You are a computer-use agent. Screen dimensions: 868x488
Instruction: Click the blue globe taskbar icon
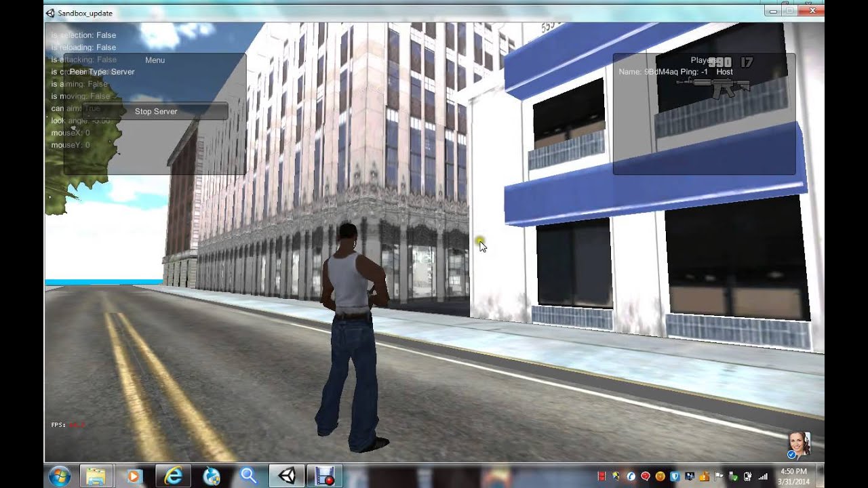211,476
